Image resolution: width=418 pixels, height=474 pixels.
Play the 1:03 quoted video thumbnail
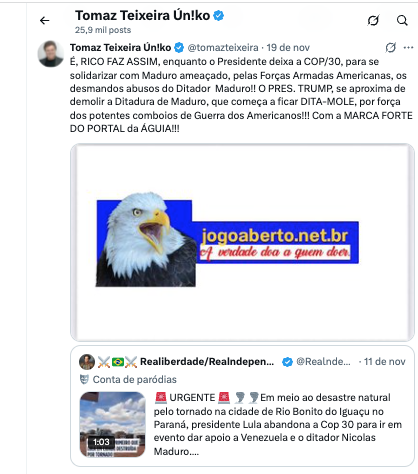113,424
